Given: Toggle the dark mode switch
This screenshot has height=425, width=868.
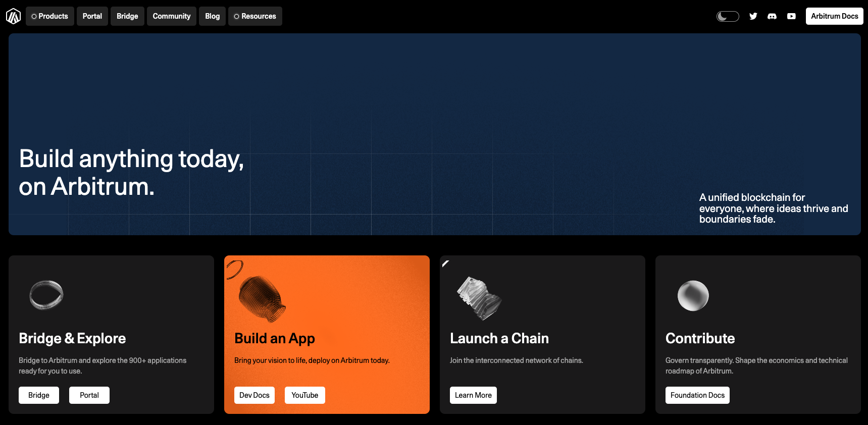Looking at the screenshot, I should click(728, 16).
